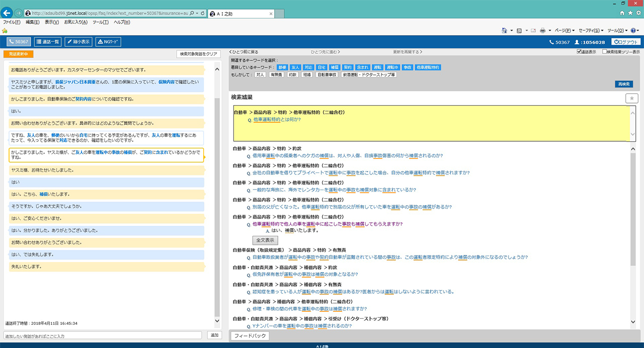Click the user ID 1056028 indicator
Viewport: 644px width, 348px height.
point(590,42)
